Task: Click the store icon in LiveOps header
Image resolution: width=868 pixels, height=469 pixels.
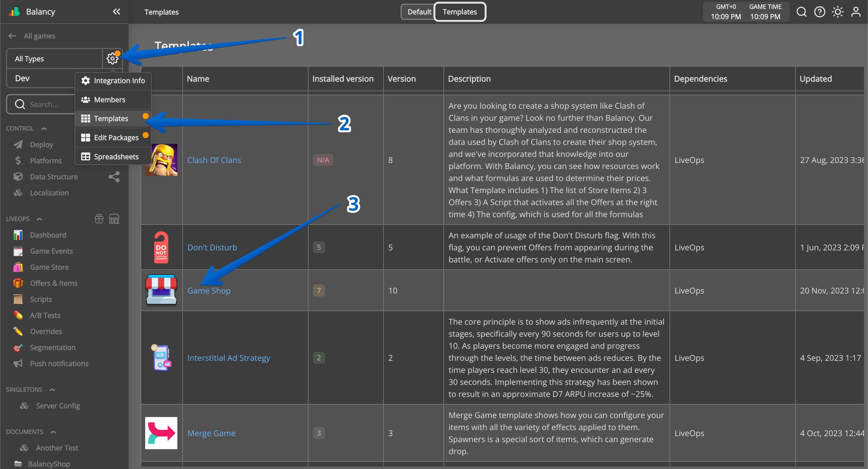Action: (x=114, y=219)
